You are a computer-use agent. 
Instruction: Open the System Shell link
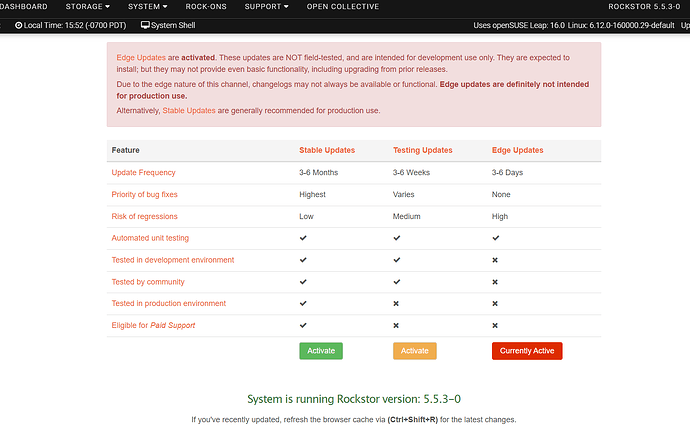point(173,26)
